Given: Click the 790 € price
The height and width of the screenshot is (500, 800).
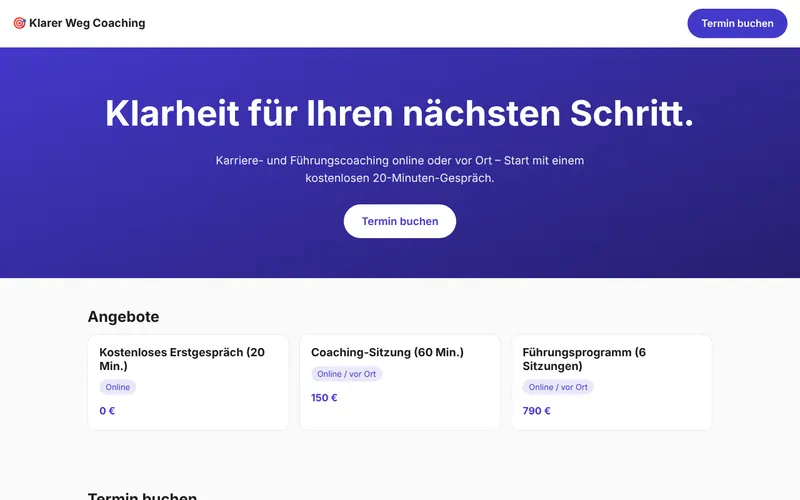Looking at the screenshot, I should [x=536, y=411].
